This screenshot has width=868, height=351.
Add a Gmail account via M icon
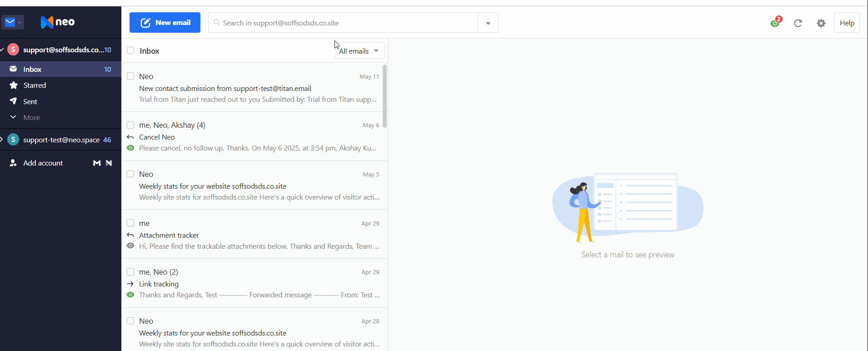(x=97, y=163)
